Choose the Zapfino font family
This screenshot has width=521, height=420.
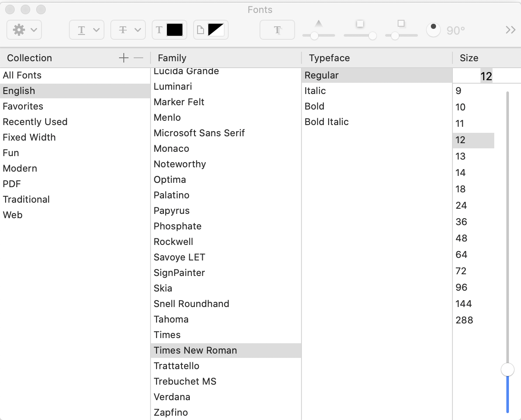226,412
